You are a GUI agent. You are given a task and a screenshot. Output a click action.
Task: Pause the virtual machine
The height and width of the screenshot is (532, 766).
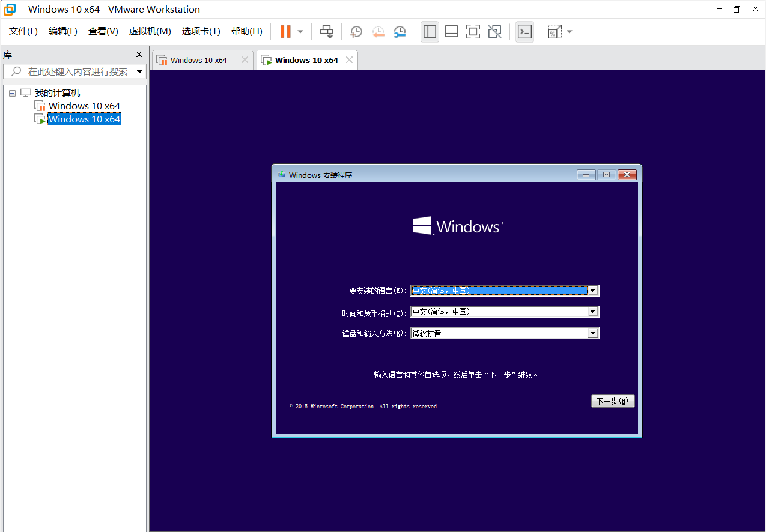[286, 31]
